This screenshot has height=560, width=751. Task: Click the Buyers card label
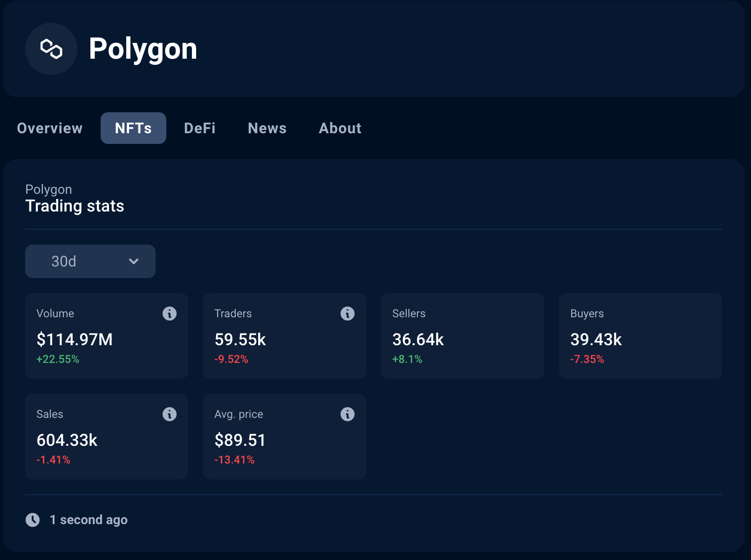click(x=587, y=314)
